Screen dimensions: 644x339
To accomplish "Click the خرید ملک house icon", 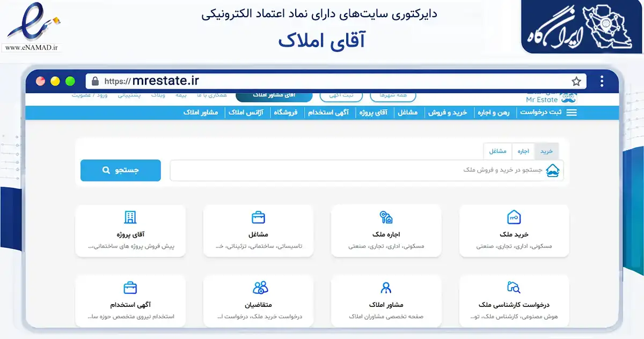I will pyautogui.click(x=514, y=217).
